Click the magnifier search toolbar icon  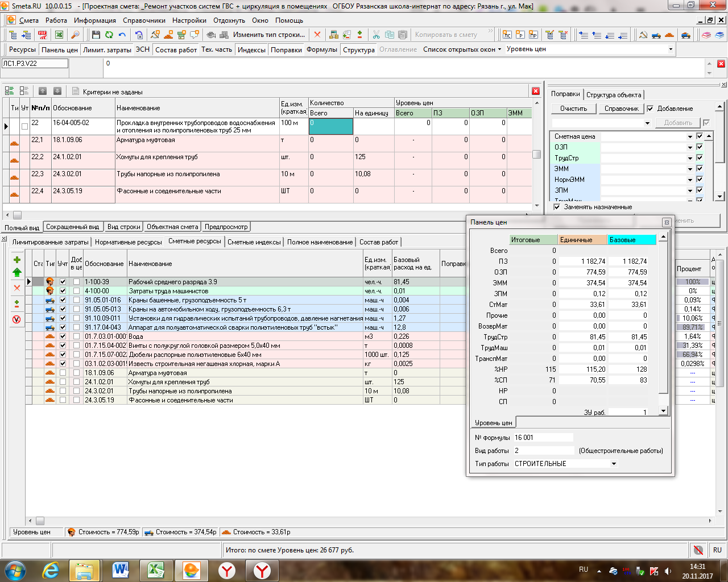click(x=75, y=35)
